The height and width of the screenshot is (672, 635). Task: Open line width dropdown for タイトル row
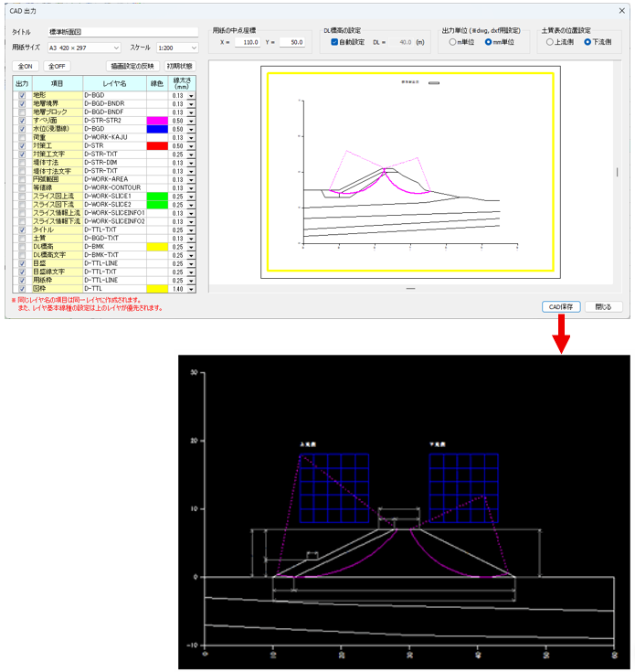[x=191, y=230]
